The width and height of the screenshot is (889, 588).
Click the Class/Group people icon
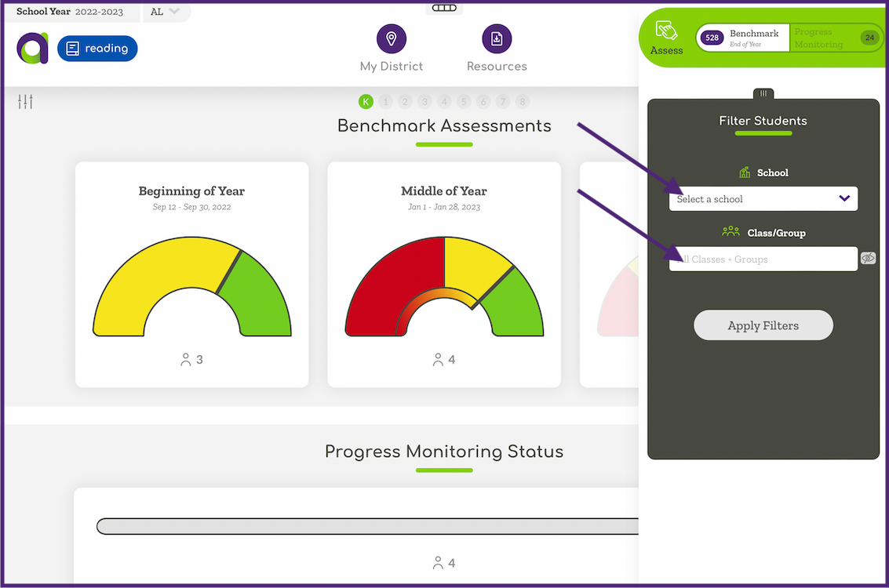[x=731, y=230]
